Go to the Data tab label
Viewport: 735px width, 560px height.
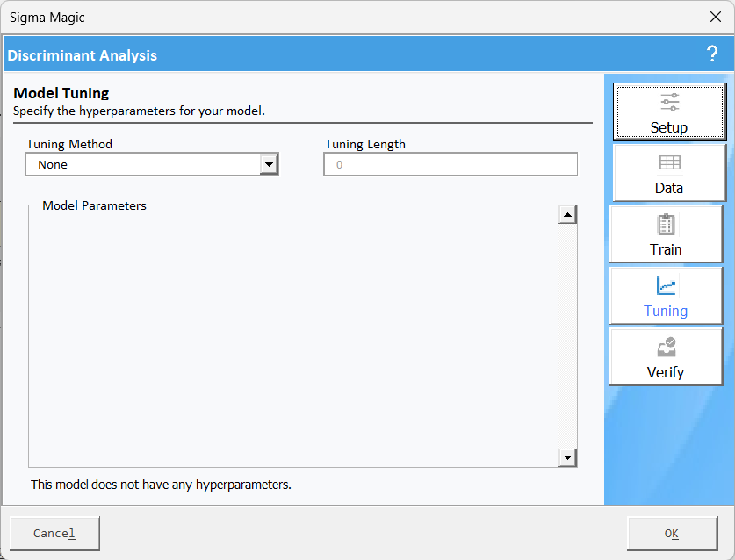pyautogui.click(x=669, y=188)
